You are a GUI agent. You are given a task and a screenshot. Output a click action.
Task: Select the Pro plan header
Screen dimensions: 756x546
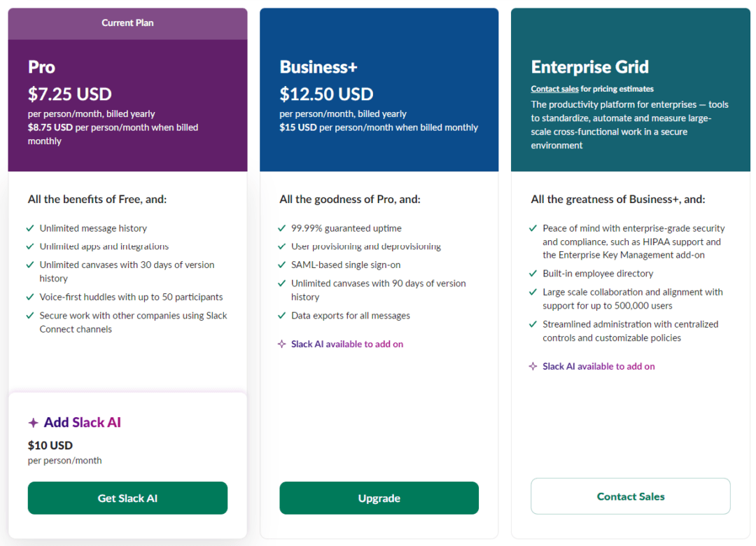point(41,67)
